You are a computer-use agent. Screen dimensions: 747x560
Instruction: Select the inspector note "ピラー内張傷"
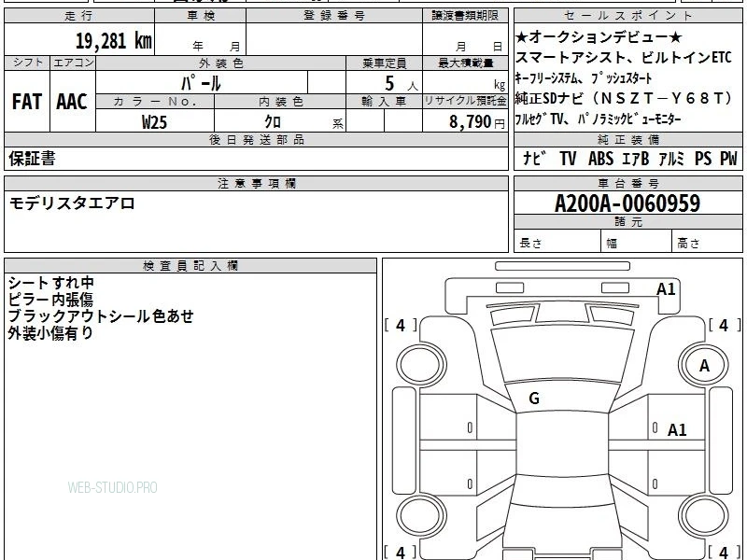50,299
